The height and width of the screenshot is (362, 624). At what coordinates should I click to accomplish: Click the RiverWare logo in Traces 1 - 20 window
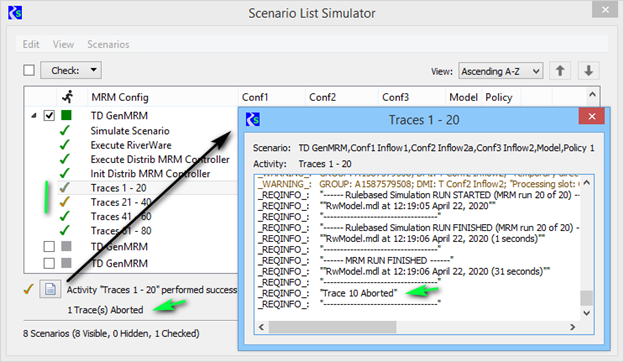(253, 119)
